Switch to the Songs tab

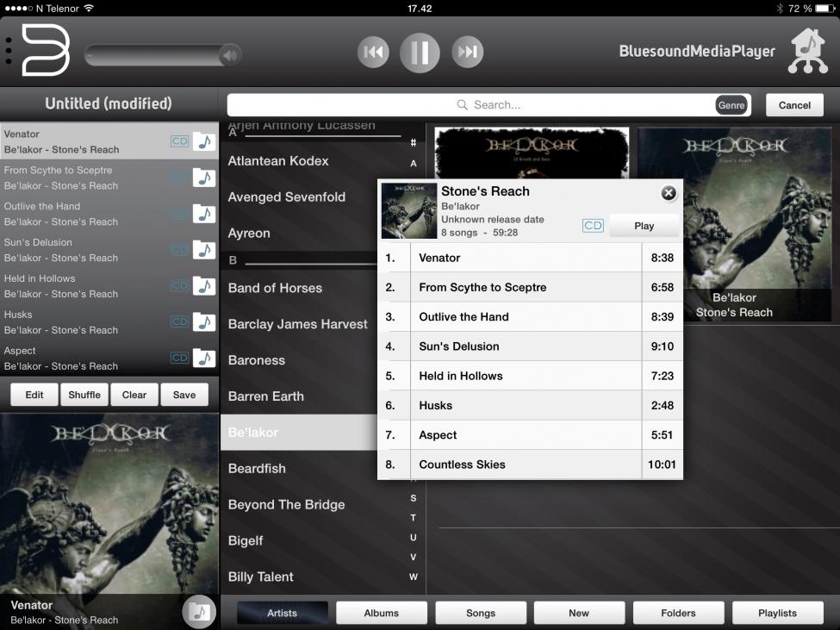[481, 613]
